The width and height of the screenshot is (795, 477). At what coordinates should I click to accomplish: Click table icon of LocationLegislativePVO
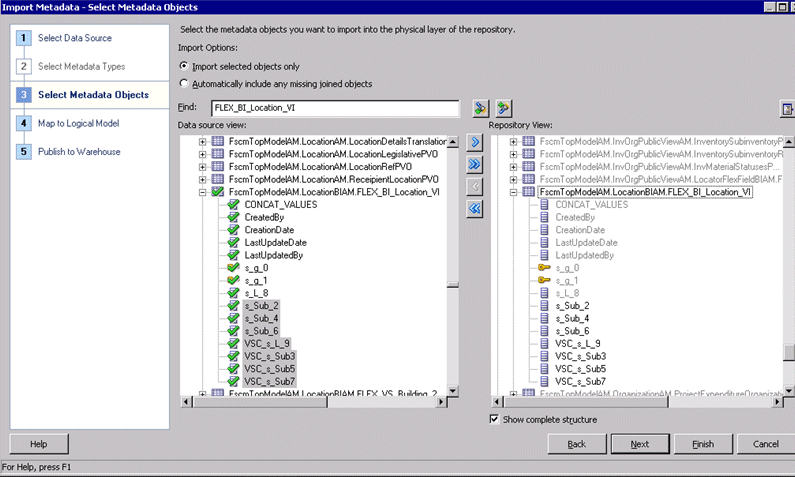218,154
